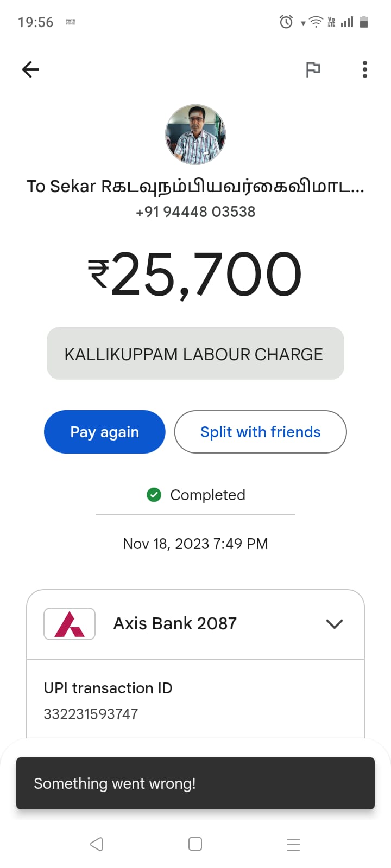Tap the Nov 18, 2023 timestamp
Image resolution: width=391 pixels, height=868 pixels.
[195, 544]
